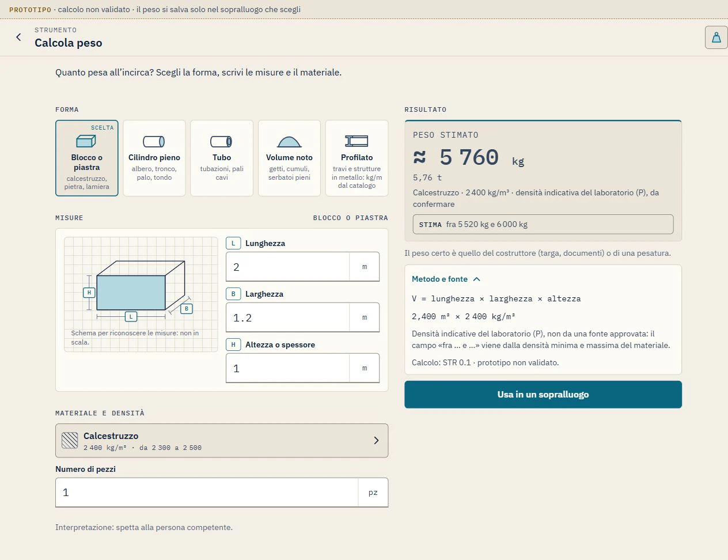Viewport: 728px width, 560px height.
Task: Pick the Volume noto shape
Action: click(x=289, y=158)
